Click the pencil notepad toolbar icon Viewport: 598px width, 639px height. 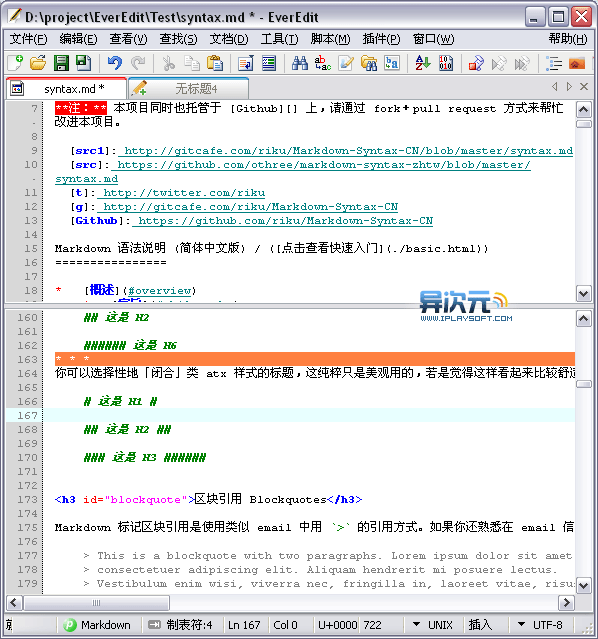tap(346, 63)
